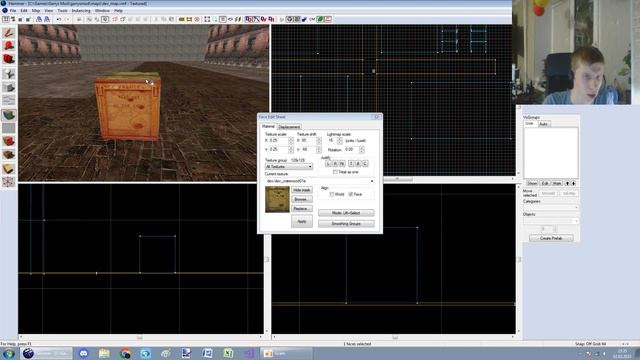Move visgroup up with up arrow

pos(567,183)
